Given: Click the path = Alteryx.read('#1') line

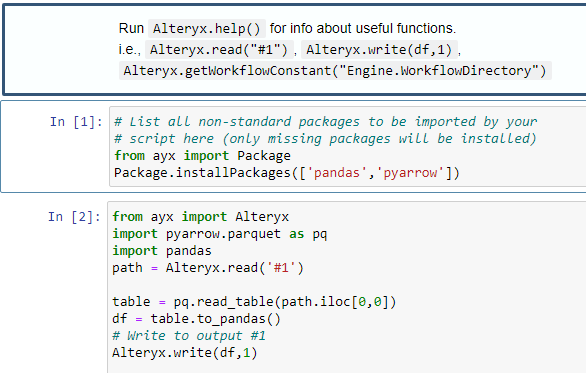Looking at the screenshot, I should pyautogui.click(x=208, y=268).
